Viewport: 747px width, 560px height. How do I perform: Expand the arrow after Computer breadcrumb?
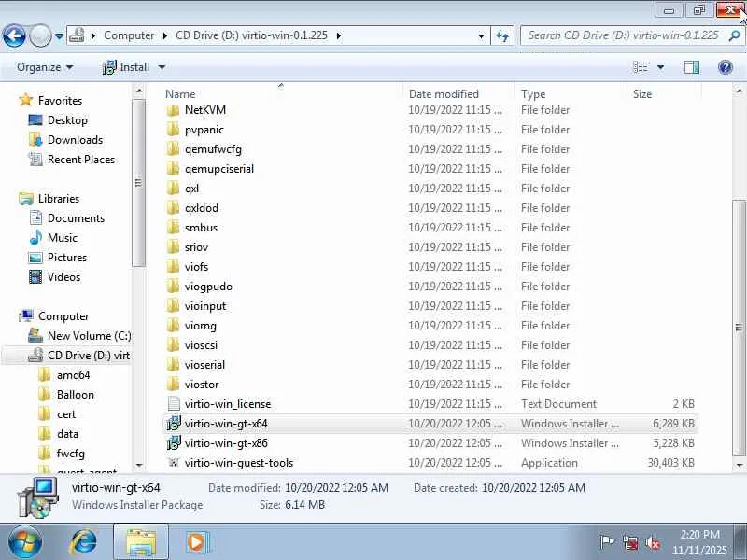(x=164, y=35)
